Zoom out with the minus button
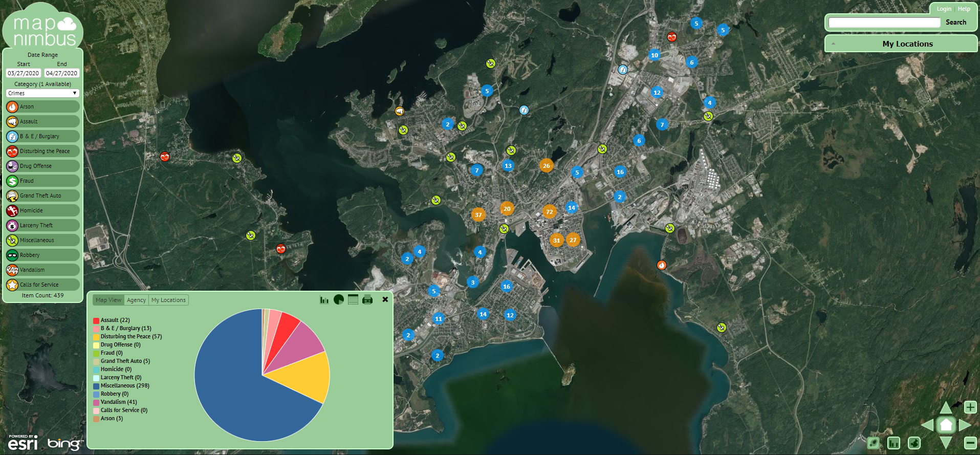This screenshot has width=980, height=455. tap(970, 442)
